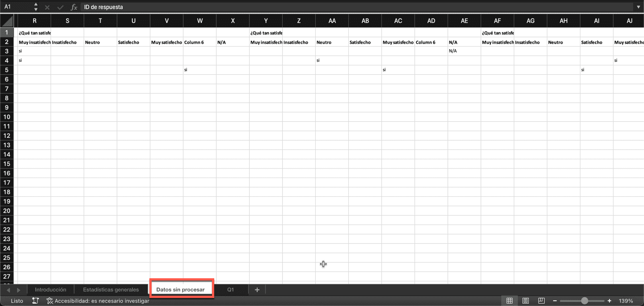Select si value in cell AI5
The image size is (644, 306).
click(597, 70)
